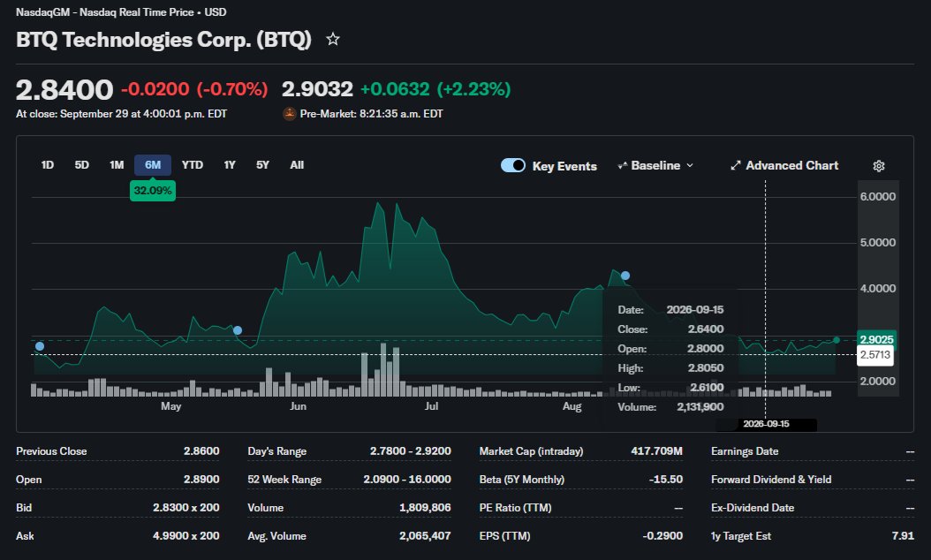Open chart settings gear icon
The width and height of the screenshot is (931, 560).
point(879,166)
